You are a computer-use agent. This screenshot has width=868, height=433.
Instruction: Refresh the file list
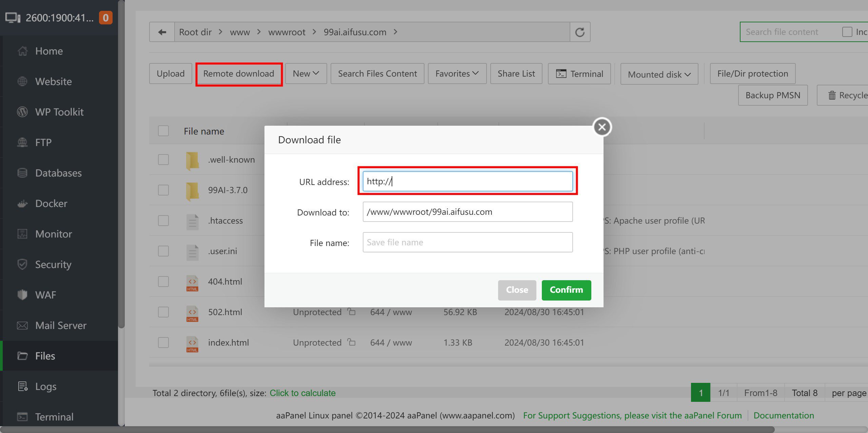point(580,32)
